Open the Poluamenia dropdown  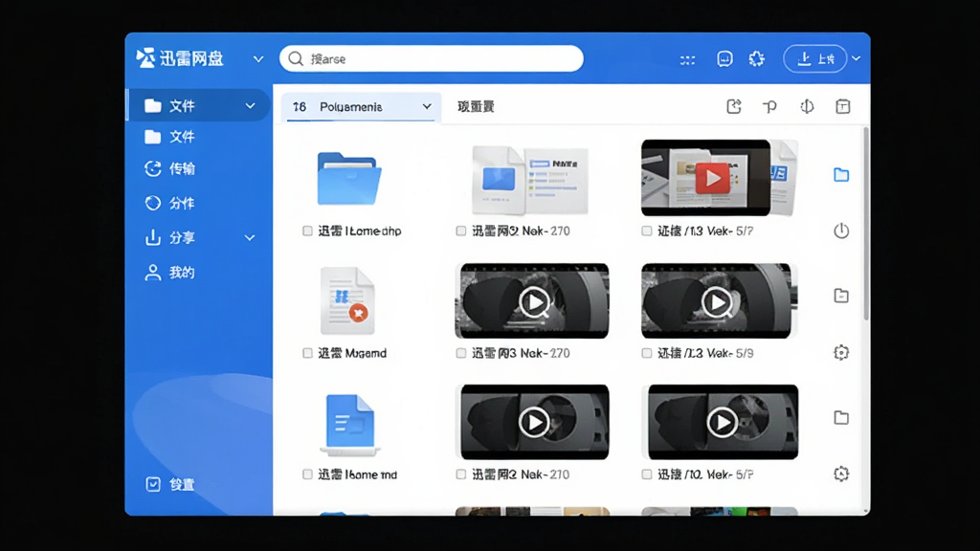361,107
